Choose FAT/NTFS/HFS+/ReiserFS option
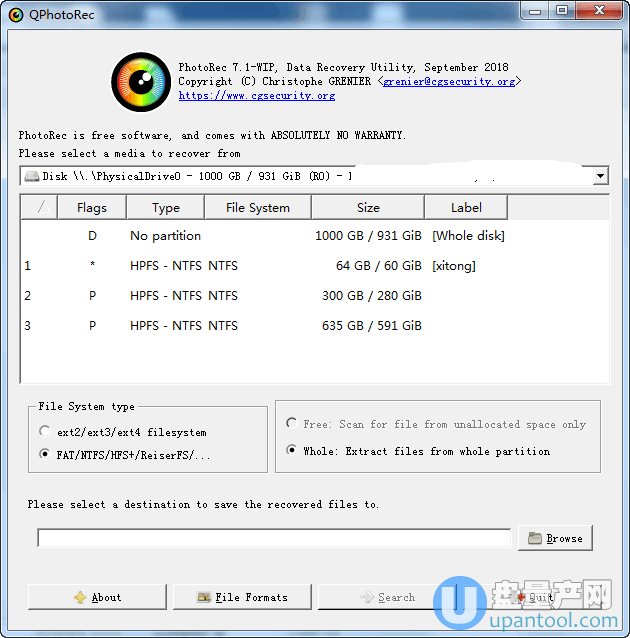 click(x=125, y=454)
